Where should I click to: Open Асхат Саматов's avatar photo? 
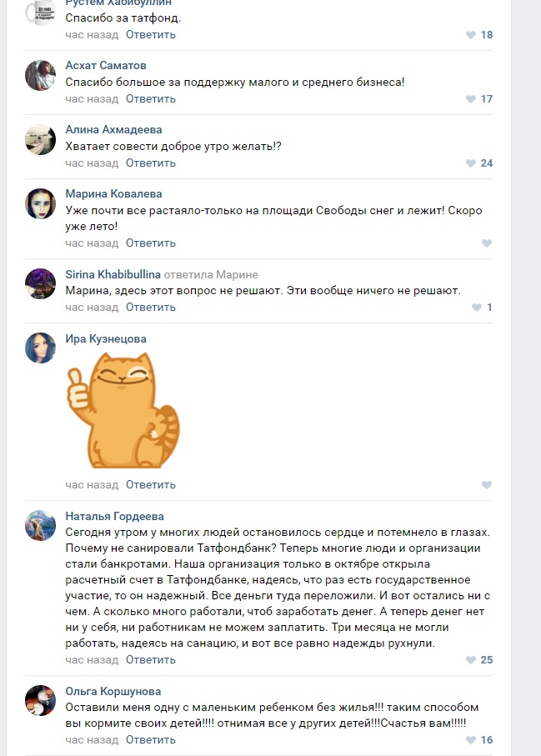pyautogui.click(x=41, y=75)
